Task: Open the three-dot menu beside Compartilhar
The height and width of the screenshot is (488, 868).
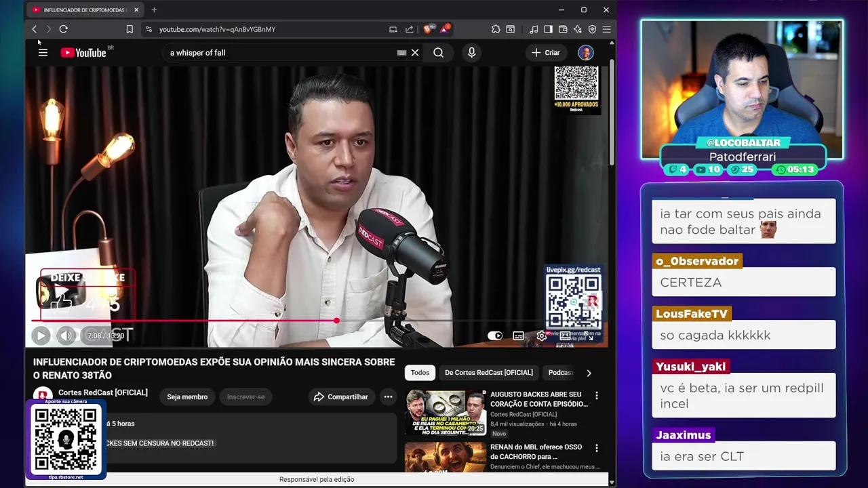Action: tap(388, 397)
